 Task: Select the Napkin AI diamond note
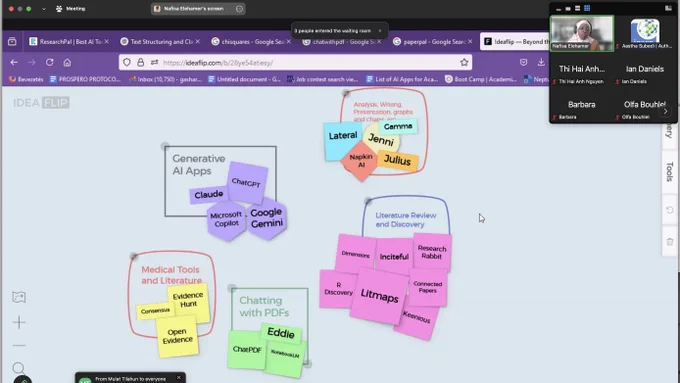(361, 160)
